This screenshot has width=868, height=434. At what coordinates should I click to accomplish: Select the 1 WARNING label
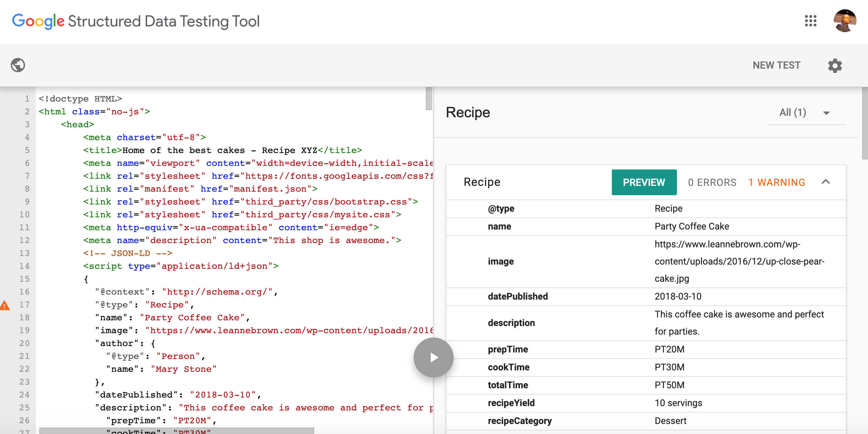coord(777,182)
